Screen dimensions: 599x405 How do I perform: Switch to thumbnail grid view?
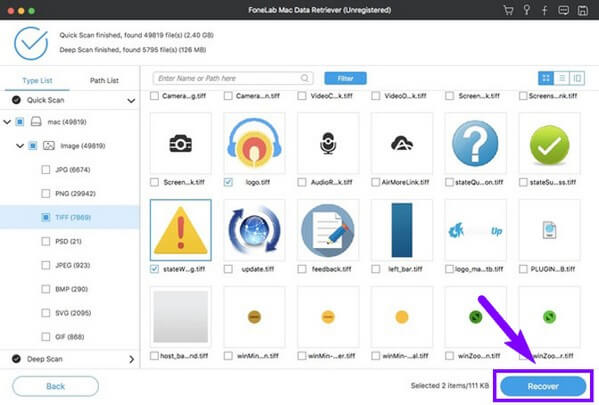[546, 78]
